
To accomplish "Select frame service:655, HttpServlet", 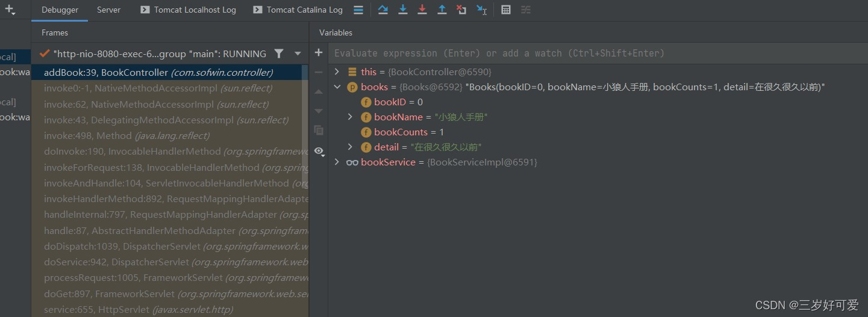I will click(x=170, y=309).
